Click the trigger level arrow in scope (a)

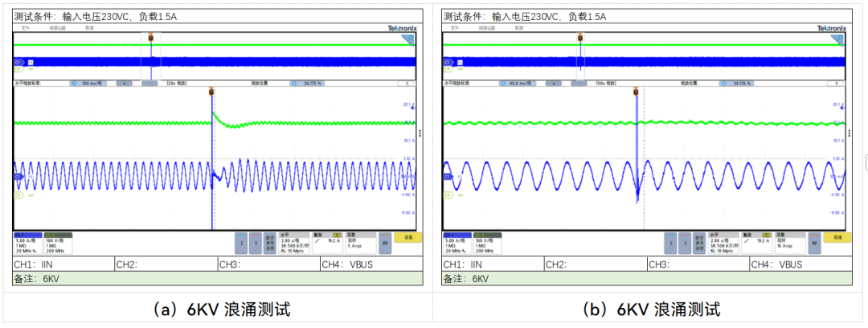(x=413, y=109)
